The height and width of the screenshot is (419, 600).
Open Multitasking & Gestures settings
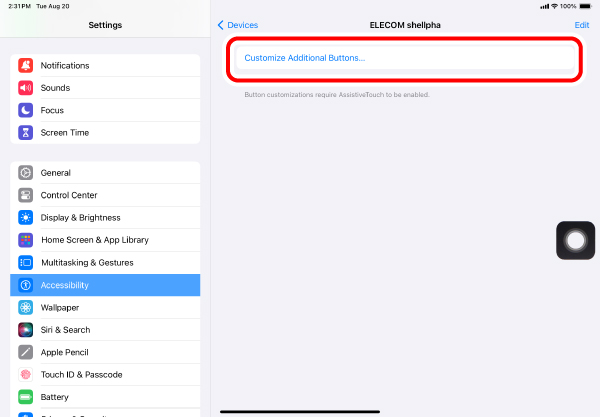105,262
